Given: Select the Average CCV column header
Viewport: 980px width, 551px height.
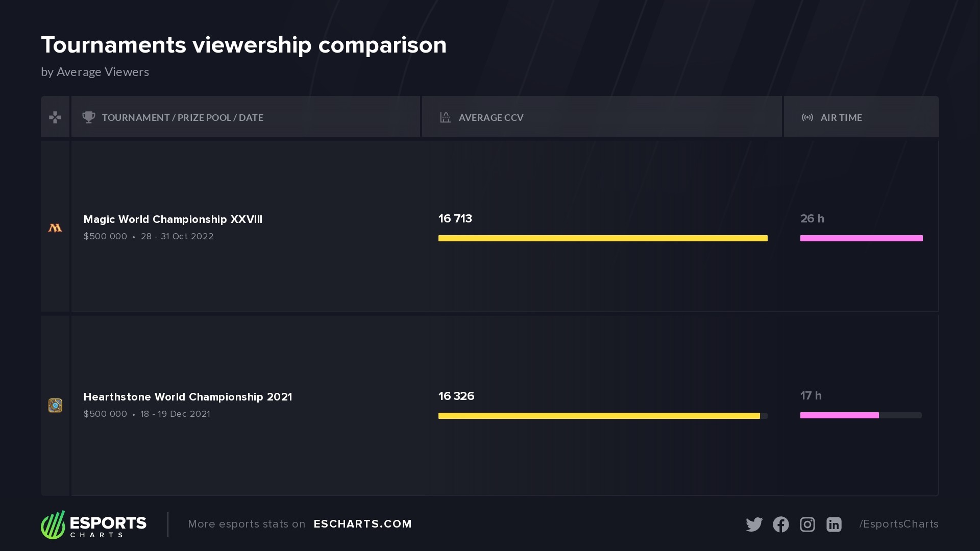Looking at the screenshot, I should tap(491, 118).
